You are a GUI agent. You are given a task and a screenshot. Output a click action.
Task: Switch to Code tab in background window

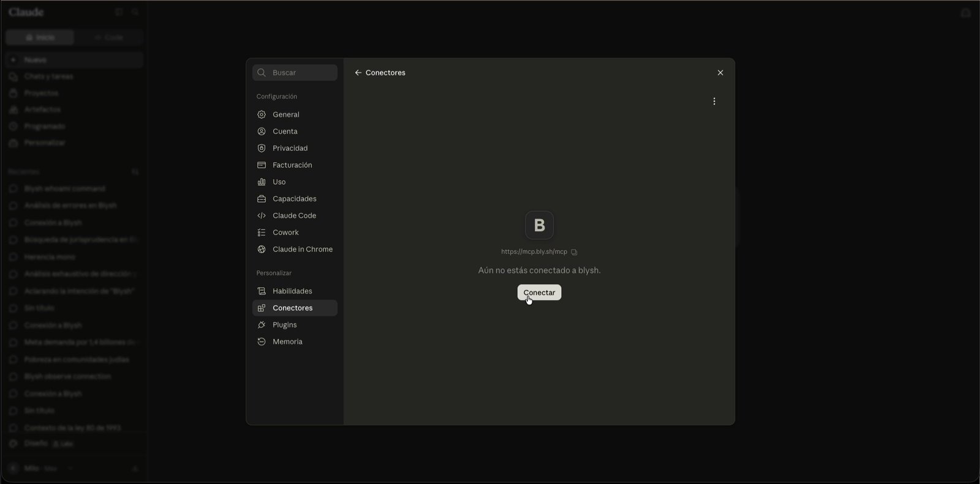pos(109,37)
